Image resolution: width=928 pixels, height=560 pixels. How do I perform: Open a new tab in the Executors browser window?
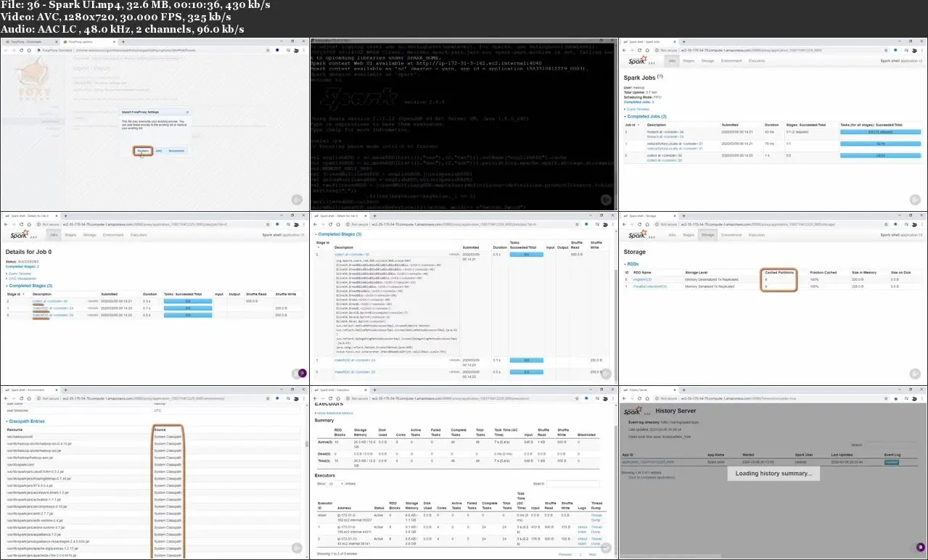pyautogui.click(x=374, y=390)
